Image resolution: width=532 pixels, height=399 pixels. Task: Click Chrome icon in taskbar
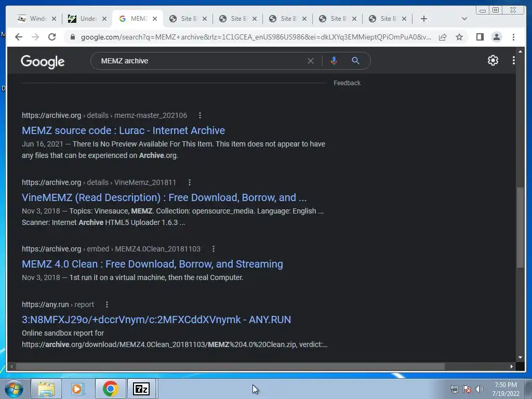point(110,389)
